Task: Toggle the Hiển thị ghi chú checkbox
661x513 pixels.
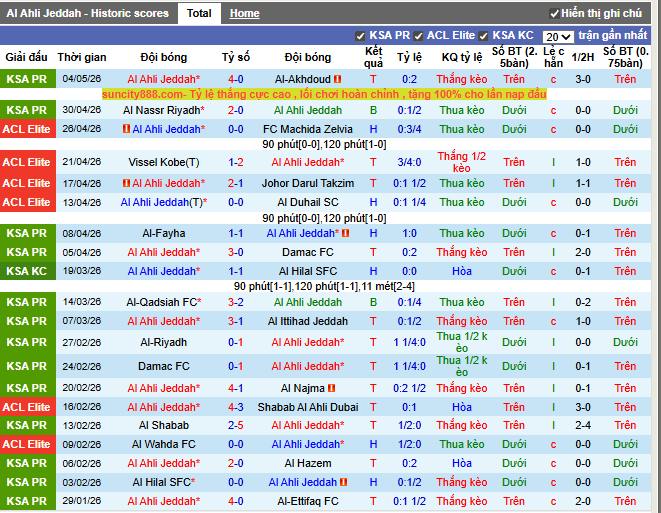Action: pos(554,14)
